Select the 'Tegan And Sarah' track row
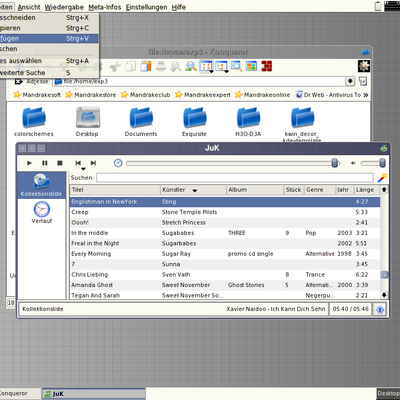 (x=225, y=295)
